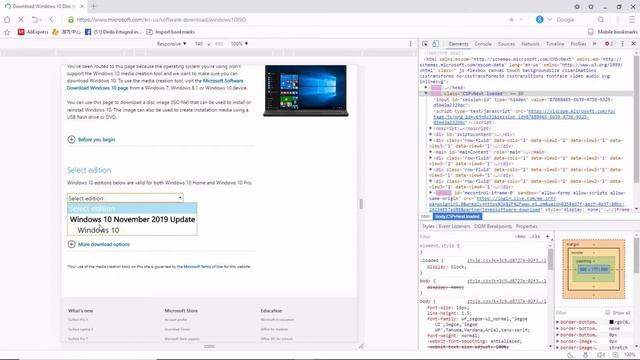
Task: Switch to the Properties pane tab
Action: click(x=527, y=226)
